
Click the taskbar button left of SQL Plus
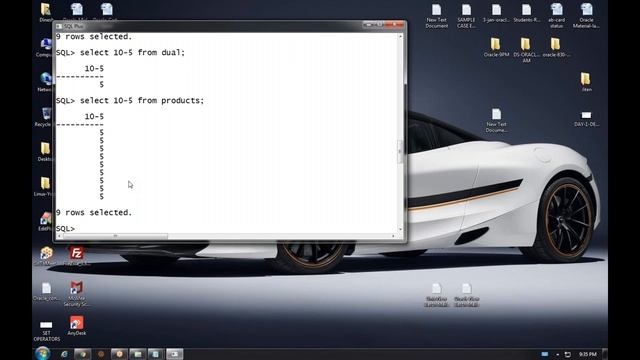(156, 354)
